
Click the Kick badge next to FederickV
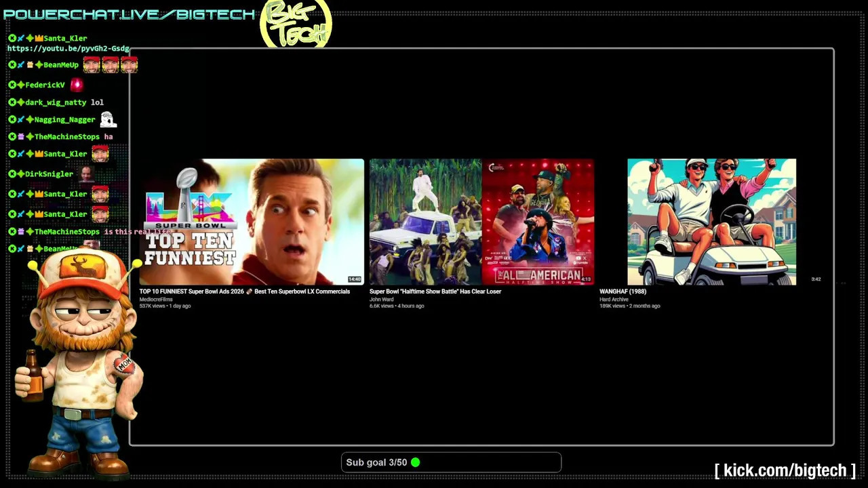pyautogui.click(x=12, y=85)
